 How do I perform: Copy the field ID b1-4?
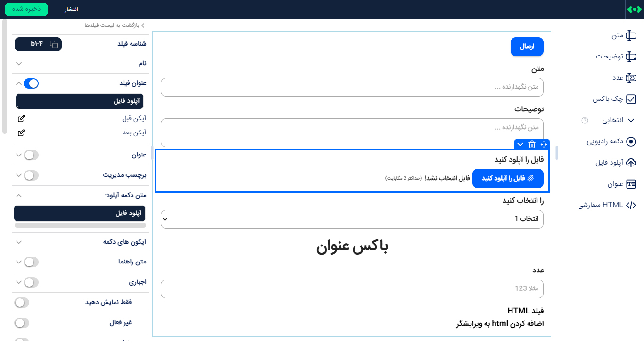point(54,44)
